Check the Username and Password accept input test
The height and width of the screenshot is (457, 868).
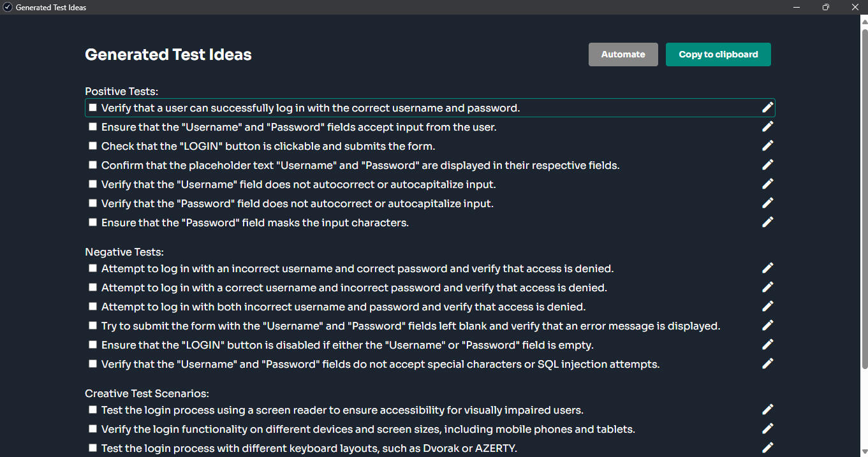point(93,127)
